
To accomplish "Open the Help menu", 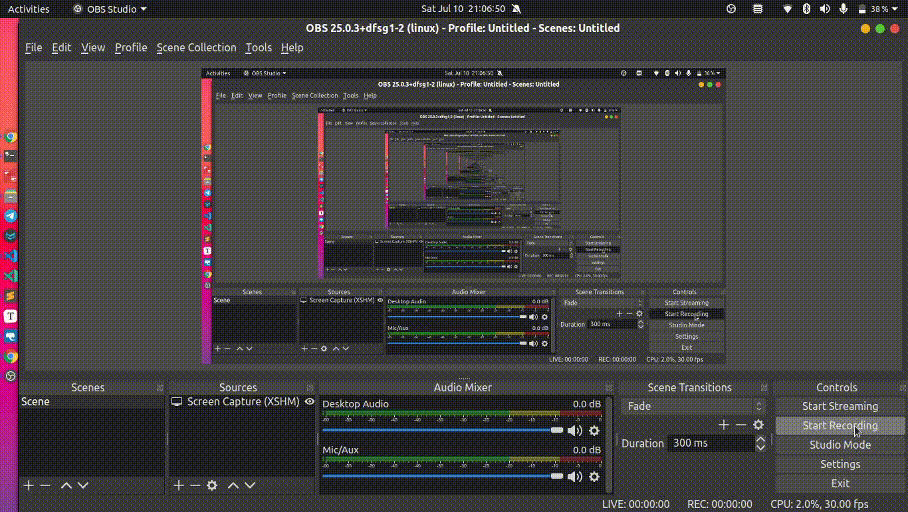I will [292, 47].
